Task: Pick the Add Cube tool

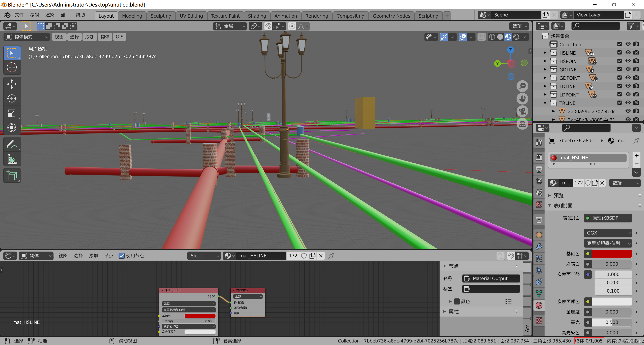Action: pyautogui.click(x=12, y=176)
